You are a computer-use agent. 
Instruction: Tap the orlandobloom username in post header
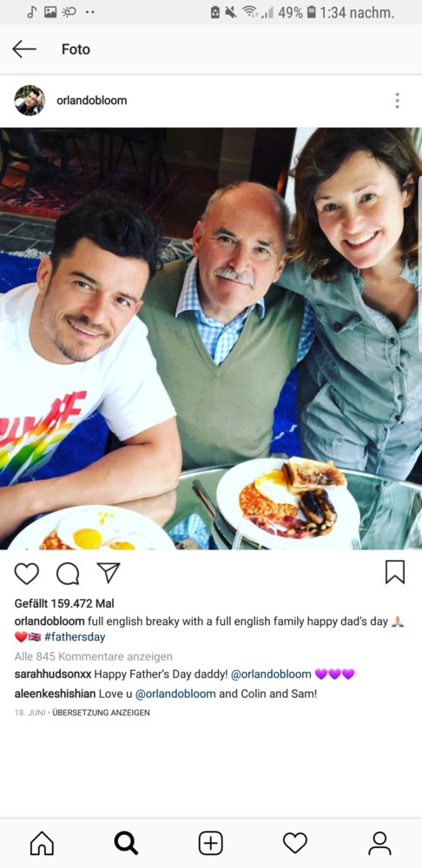coord(91,100)
